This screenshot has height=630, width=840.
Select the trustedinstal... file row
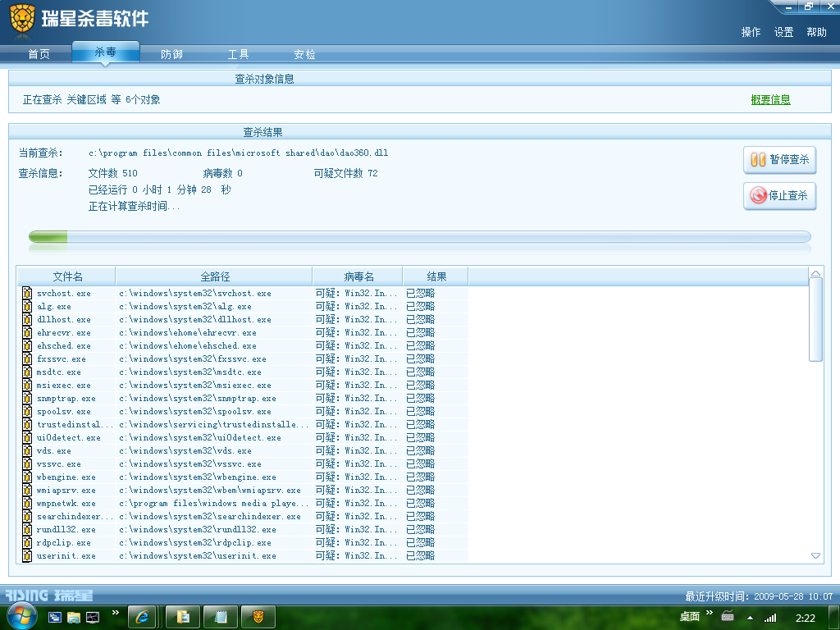pyautogui.click(x=243, y=424)
